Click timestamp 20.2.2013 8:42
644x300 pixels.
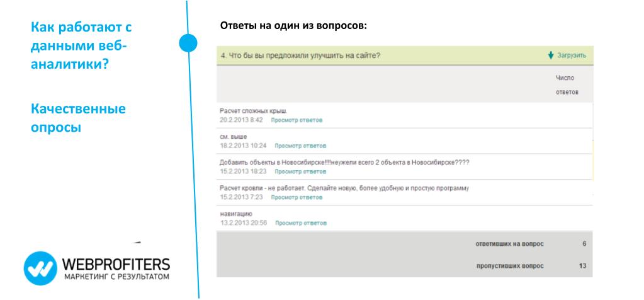241,120
